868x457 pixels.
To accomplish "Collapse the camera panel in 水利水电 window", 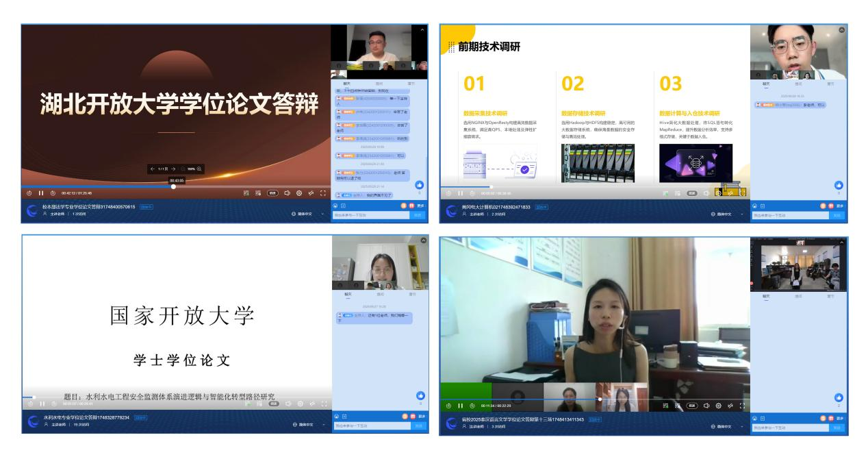I will (x=423, y=240).
